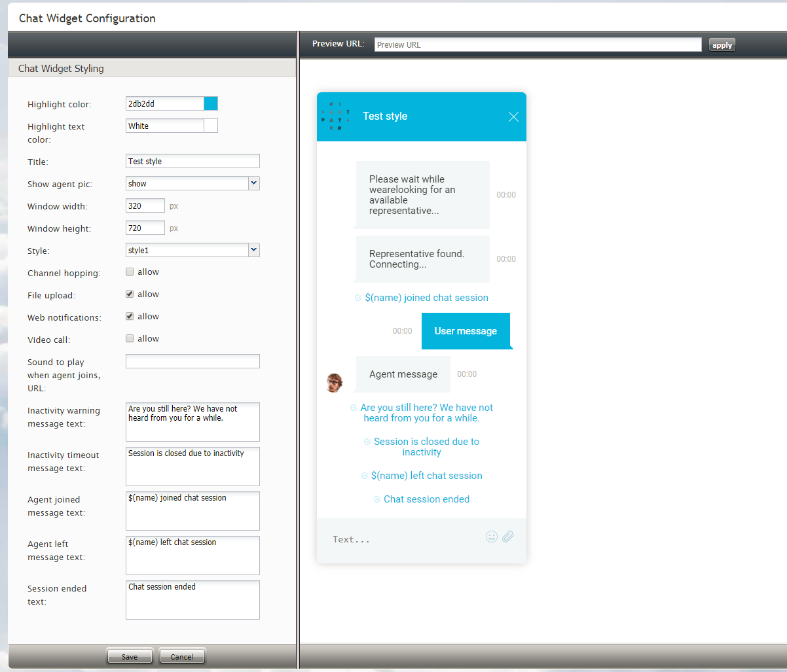Click the emoji smiley icon in chat input
The width and height of the screenshot is (787, 672).
point(492,537)
